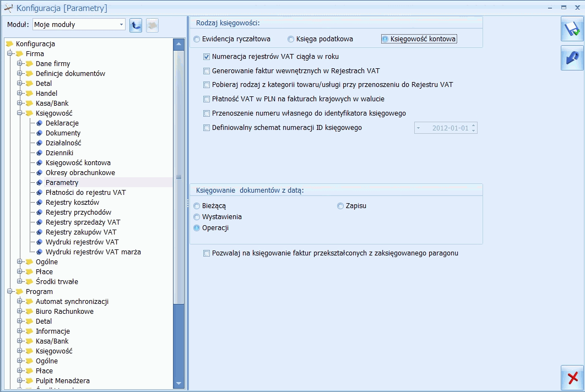Expand the Środki trwałe node

[20, 281]
